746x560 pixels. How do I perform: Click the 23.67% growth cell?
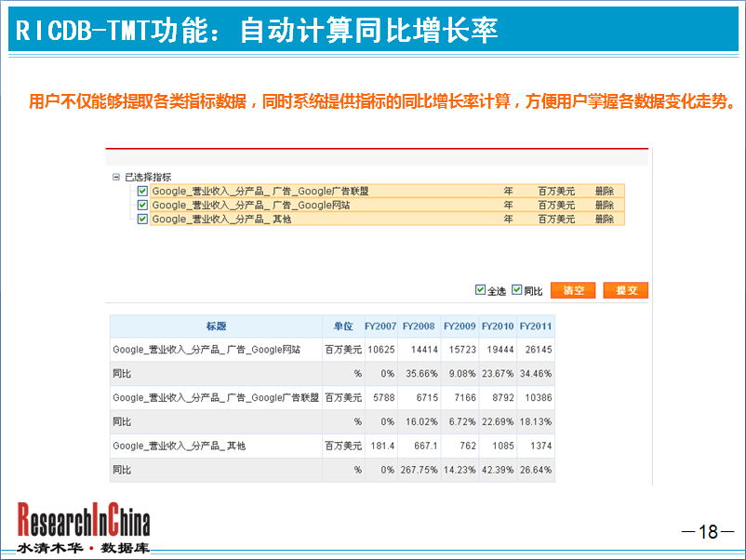click(x=498, y=374)
